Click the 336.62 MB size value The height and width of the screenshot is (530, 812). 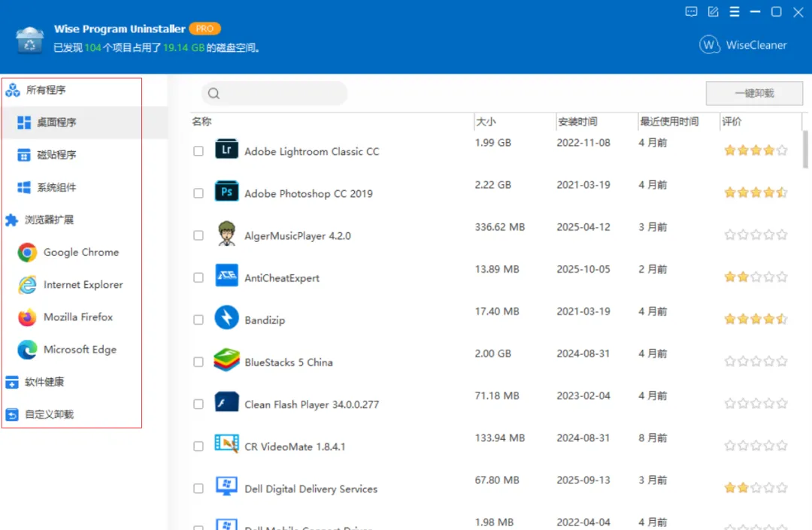(500, 227)
